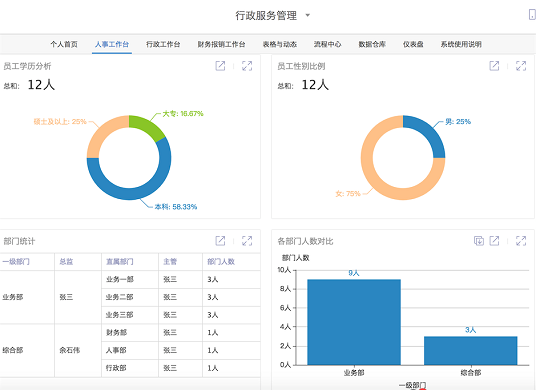Open 员工学历分析 chart in new window icon

coord(220,66)
